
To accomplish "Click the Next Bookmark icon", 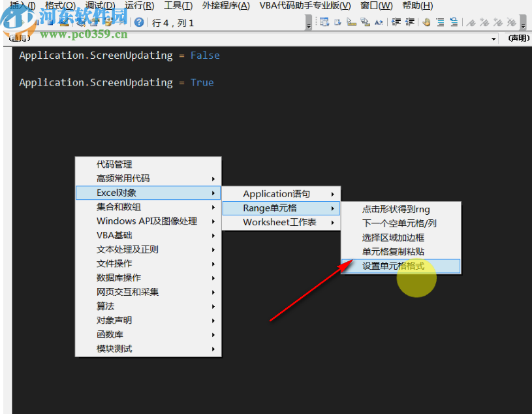I will pos(484,22).
